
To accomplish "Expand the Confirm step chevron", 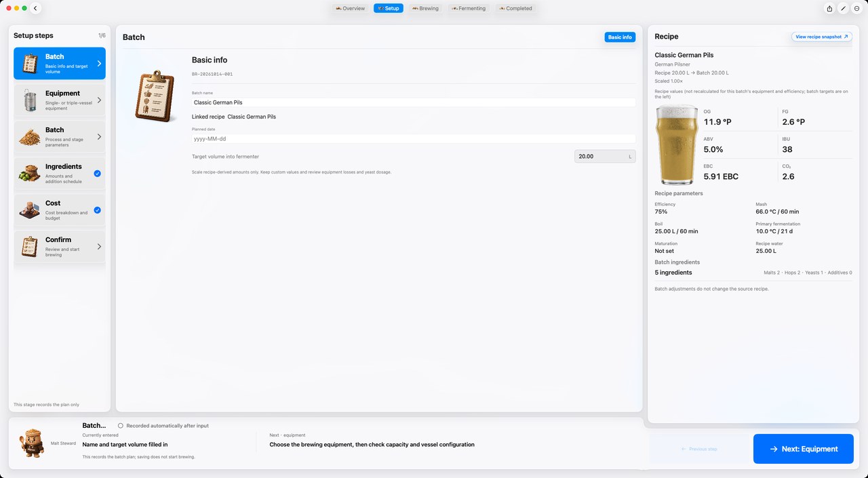I will (x=99, y=247).
